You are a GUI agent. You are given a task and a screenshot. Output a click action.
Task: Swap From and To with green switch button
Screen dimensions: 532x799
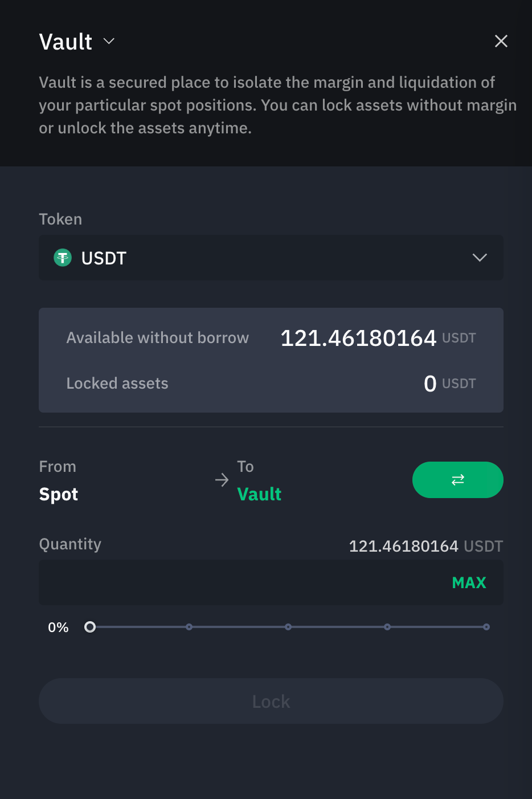point(458,480)
